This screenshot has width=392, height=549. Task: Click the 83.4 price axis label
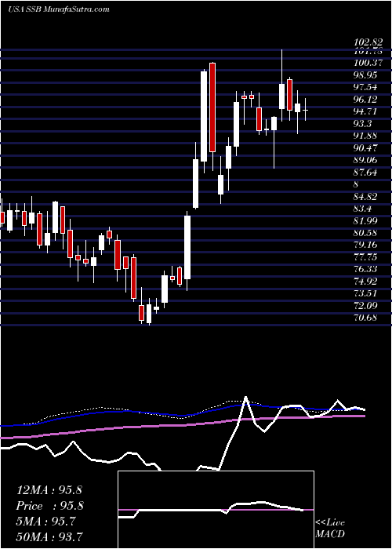[x=363, y=209]
